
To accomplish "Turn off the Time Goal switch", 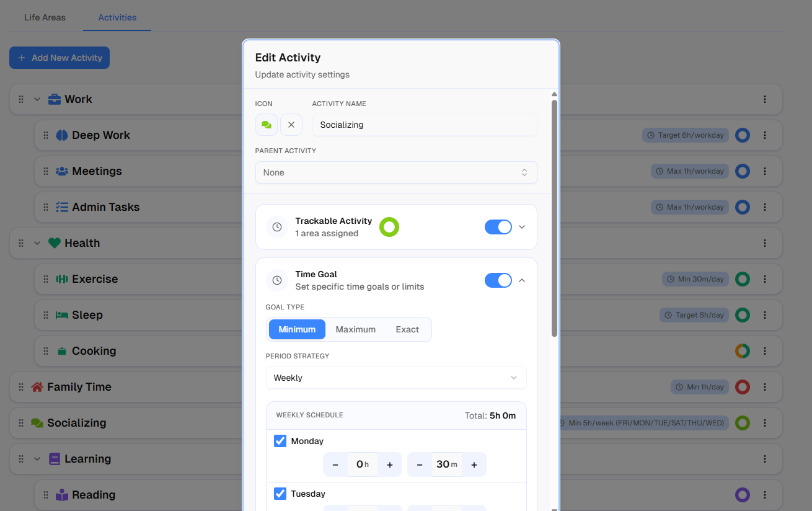I will [x=498, y=280].
